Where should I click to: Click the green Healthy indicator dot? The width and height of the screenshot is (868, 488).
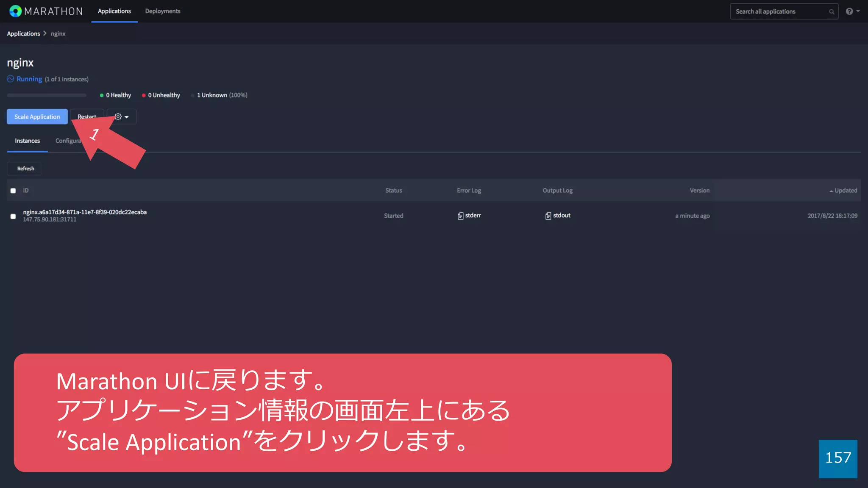(102, 95)
